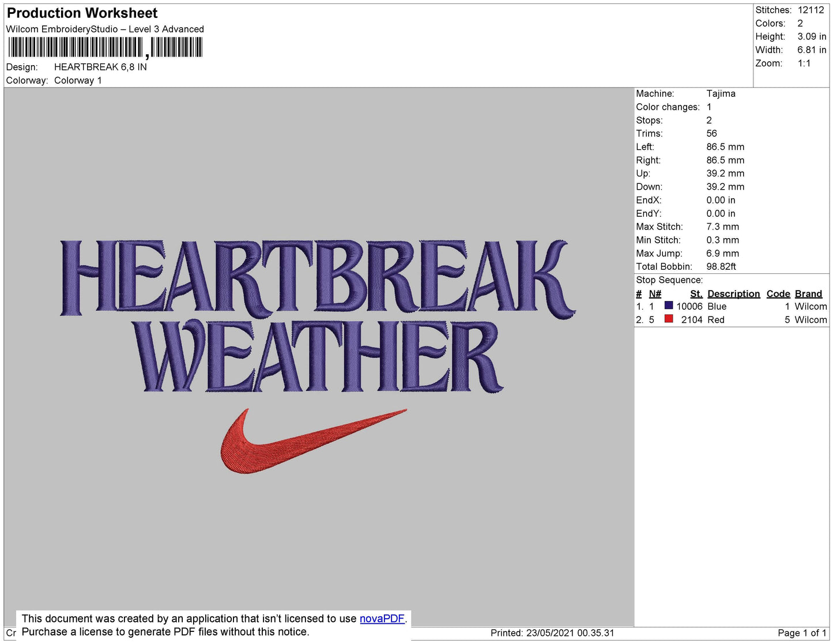Click the Brand column header
The image size is (833, 644).
pos(809,293)
